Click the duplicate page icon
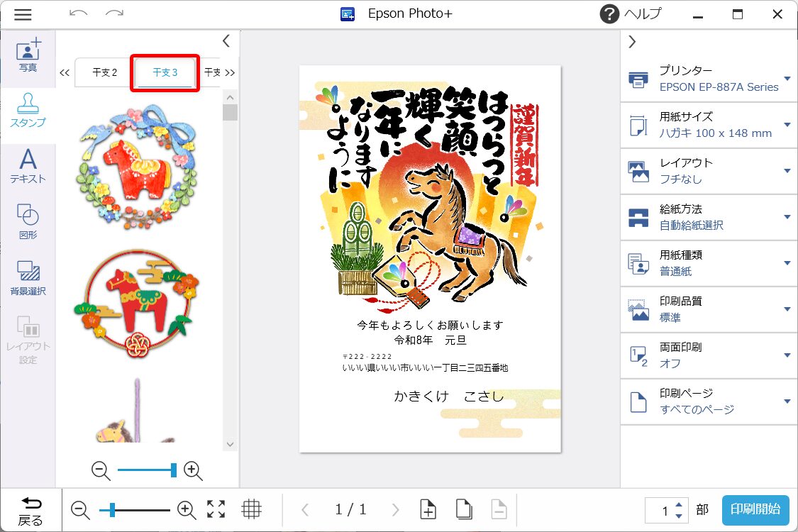The height and width of the screenshot is (532, 798). click(x=464, y=509)
